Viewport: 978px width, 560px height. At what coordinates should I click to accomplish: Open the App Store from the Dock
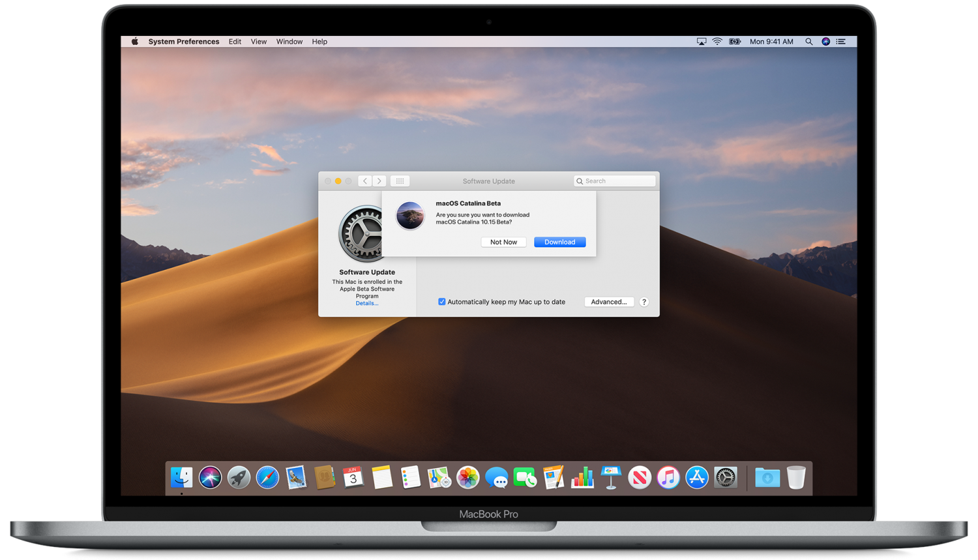point(696,478)
